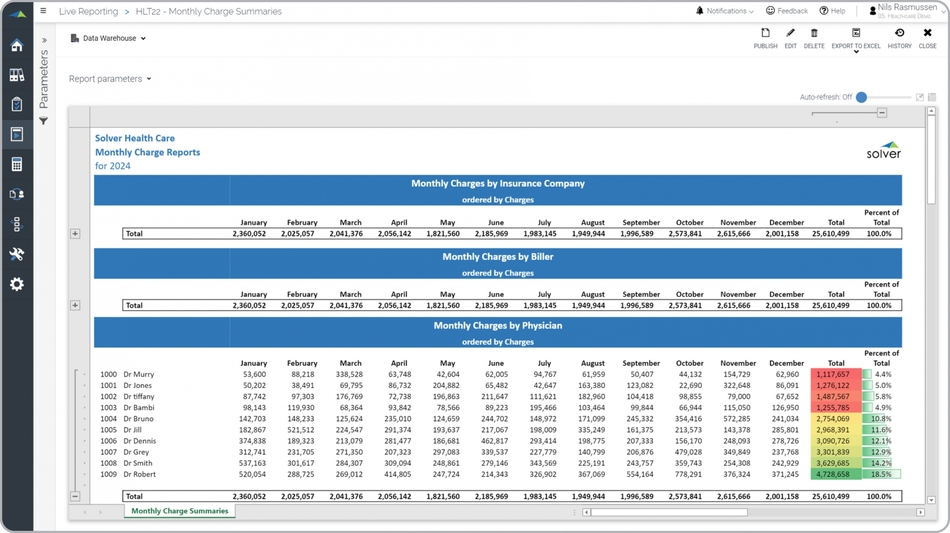
Task: Open the Notifications menu
Action: 725,11
